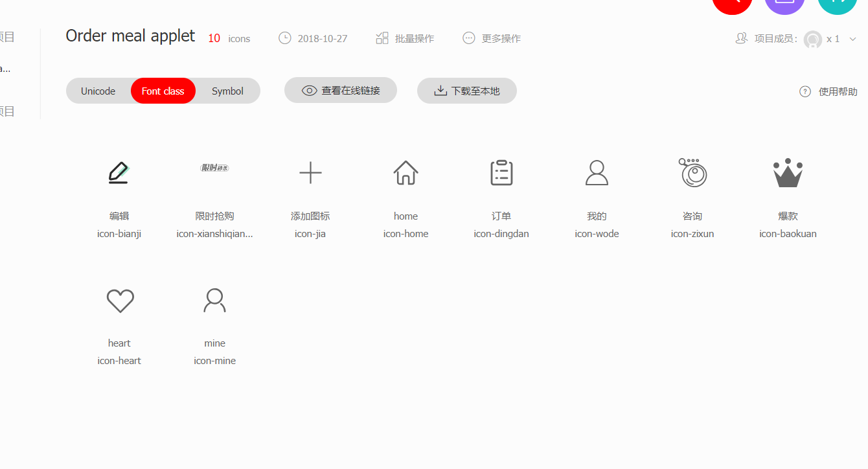Click the help question mark icon

click(805, 91)
